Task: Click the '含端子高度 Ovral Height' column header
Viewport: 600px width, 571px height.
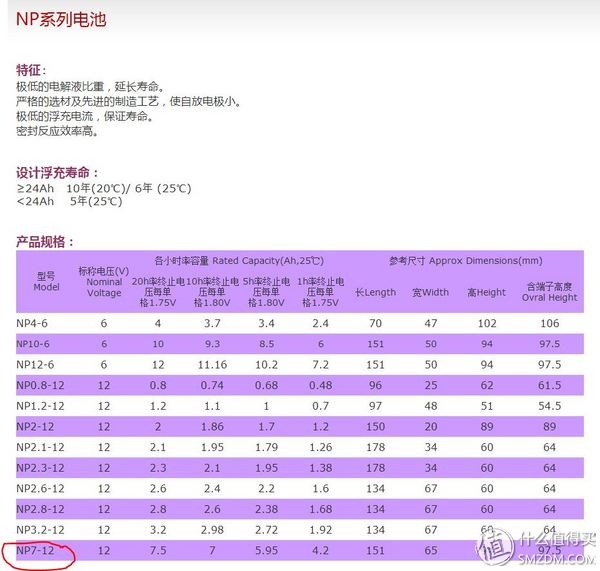Action: 549,292
